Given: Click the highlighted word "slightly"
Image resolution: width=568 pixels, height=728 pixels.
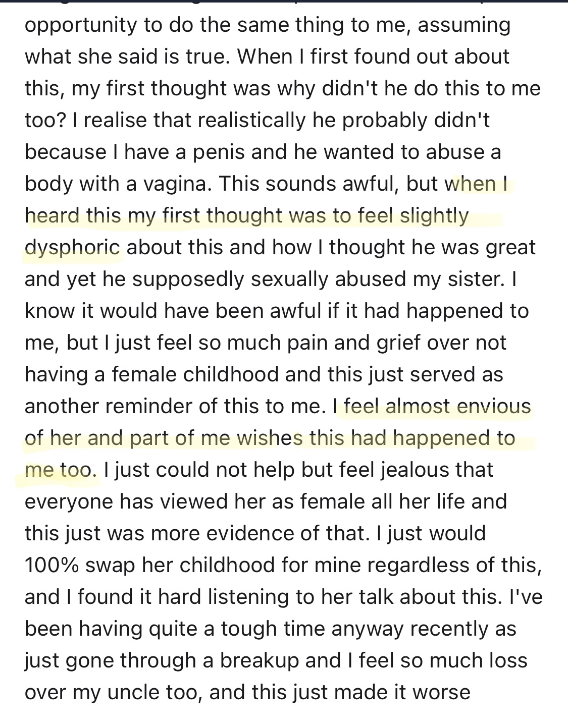Looking at the screenshot, I should [x=434, y=216].
